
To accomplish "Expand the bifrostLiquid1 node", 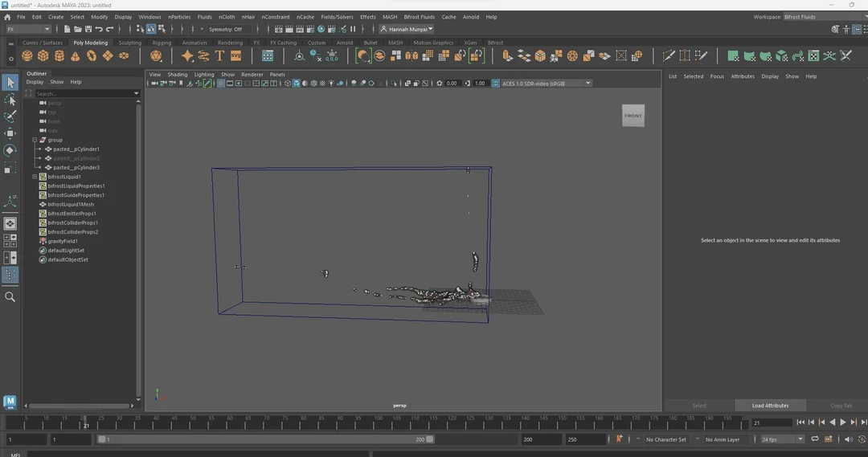I will click(35, 177).
